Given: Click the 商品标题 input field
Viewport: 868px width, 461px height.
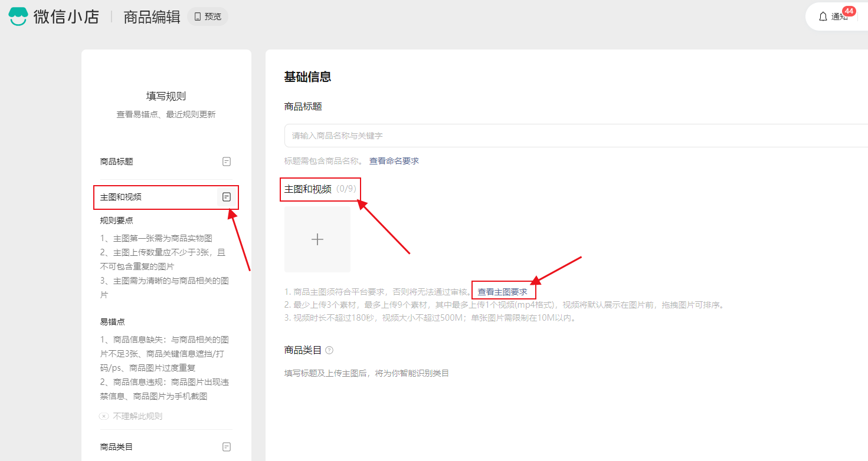Looking at the screenshot, I should pos(576,136).
